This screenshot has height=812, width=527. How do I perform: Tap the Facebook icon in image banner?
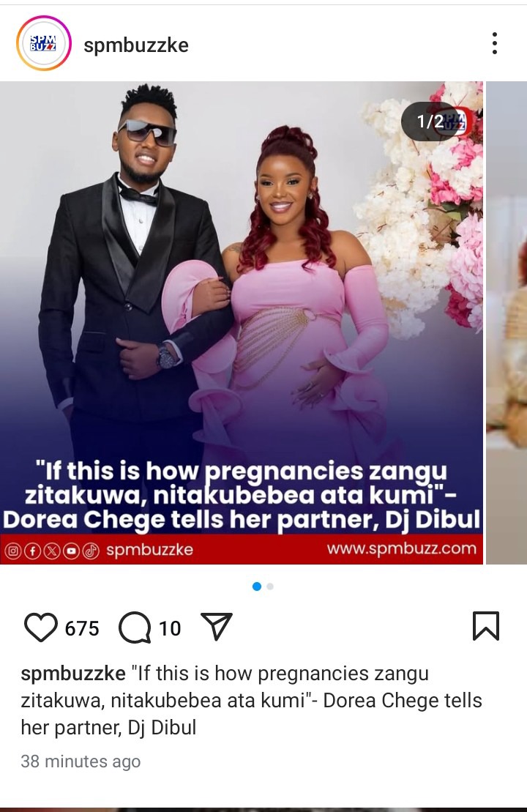point(32,551)
